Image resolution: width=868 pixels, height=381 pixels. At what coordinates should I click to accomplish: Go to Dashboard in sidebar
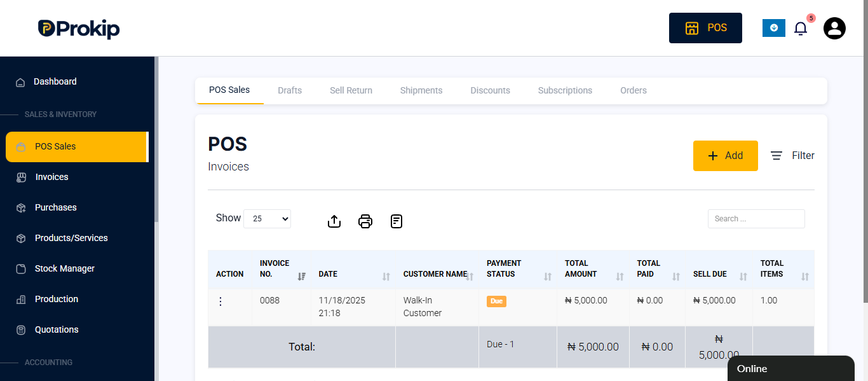55,81
